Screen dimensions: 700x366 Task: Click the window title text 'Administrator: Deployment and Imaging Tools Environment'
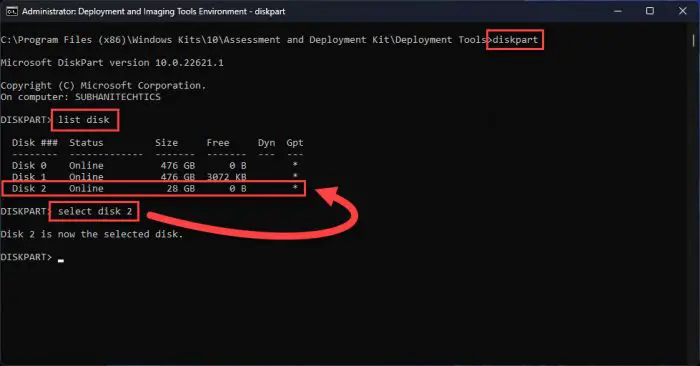[x=134, y=12]
